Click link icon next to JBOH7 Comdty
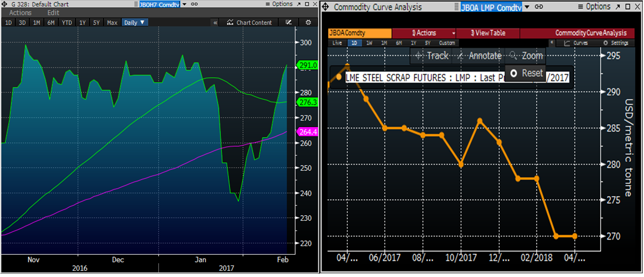The image size is (644, 277). click(194, 4)
